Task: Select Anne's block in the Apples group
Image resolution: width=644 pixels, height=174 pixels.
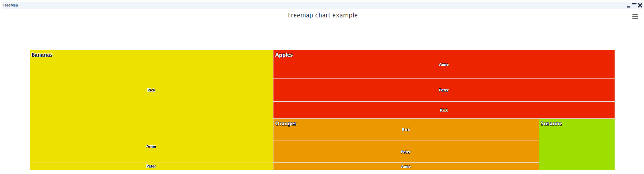Action: point(444,64)
